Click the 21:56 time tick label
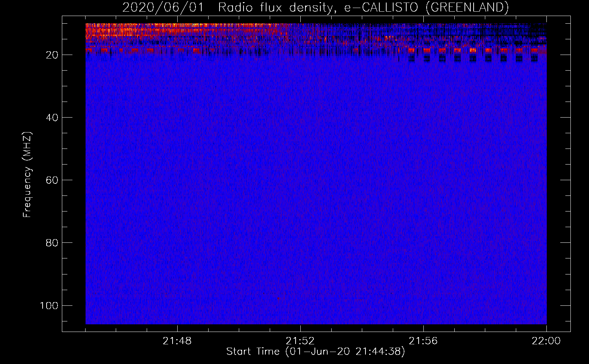 (x=423, y=341)
